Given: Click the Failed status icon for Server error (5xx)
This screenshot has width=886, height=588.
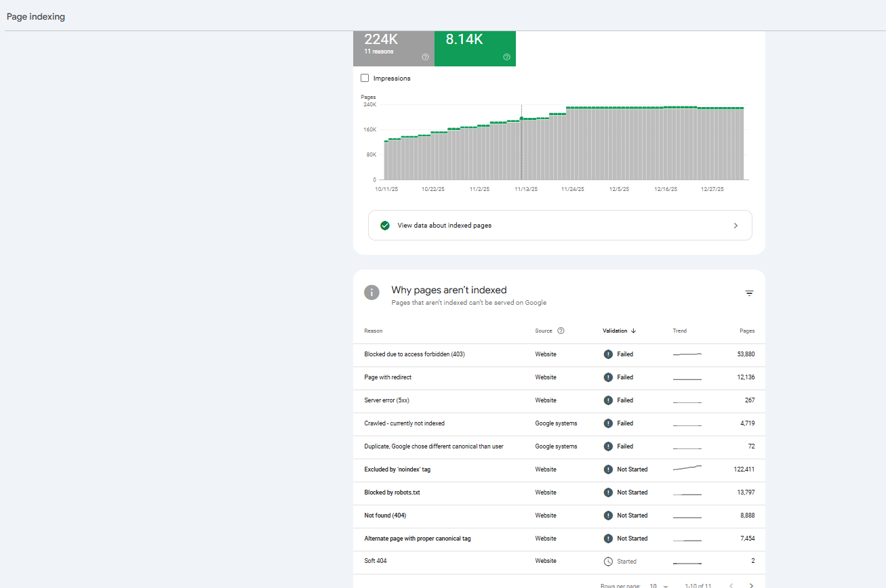Looking at the screenshot, I should (608, 400).
